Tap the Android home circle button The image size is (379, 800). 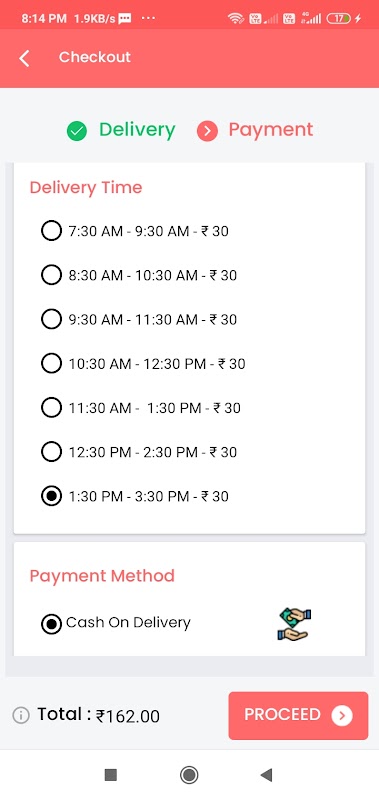pos(189,775)
